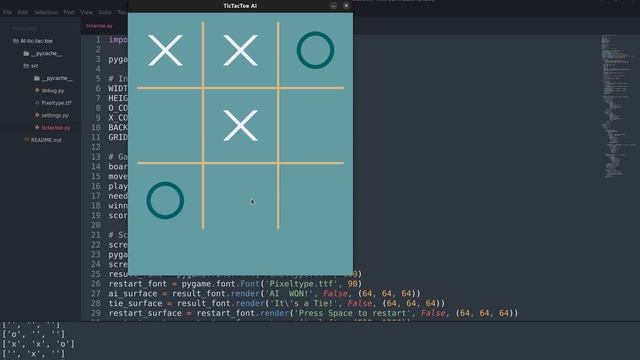This screenshot has height=360, width=640.
Task: Switch to the tictactoe.py editor tab
Action: [99, 26]
